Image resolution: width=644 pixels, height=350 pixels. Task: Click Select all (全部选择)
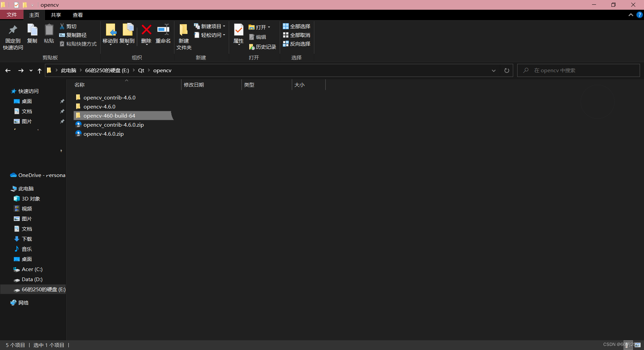click(297, 26)
